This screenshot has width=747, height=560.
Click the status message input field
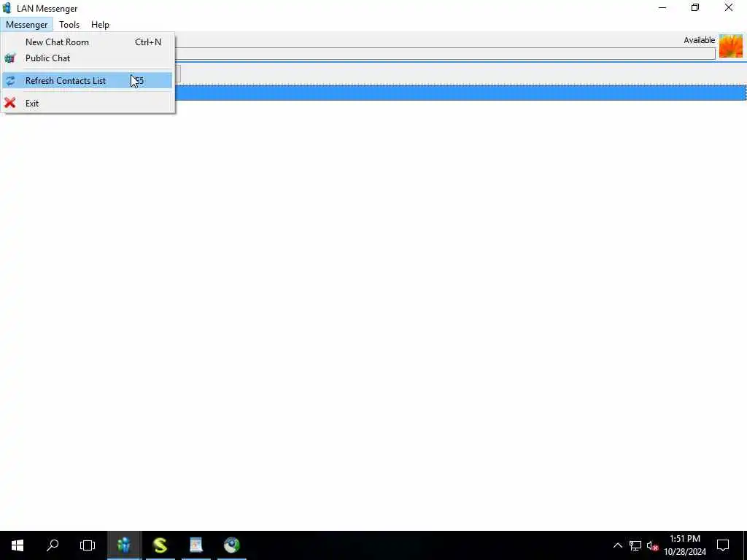click(445, 53)
